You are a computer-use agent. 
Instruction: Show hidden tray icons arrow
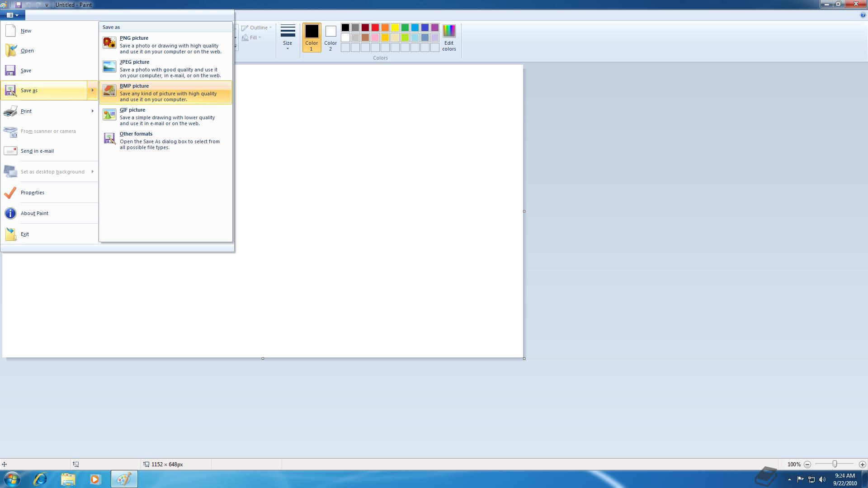coord(789,479)
